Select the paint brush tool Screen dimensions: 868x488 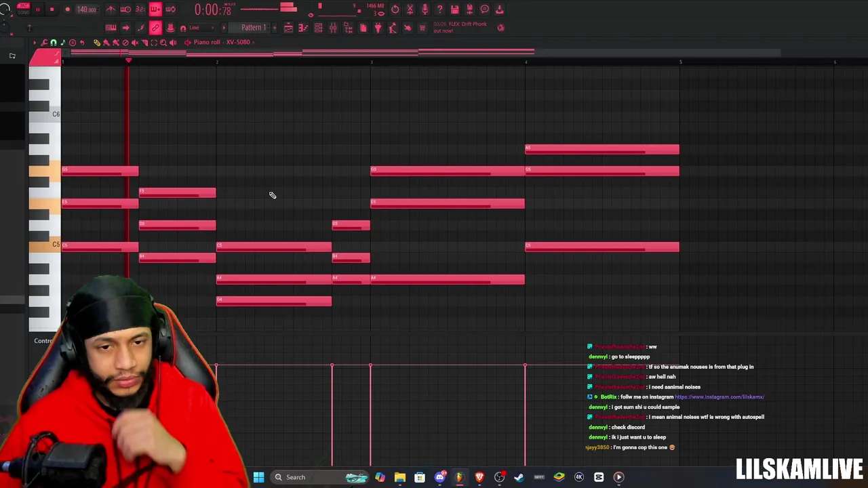pyautogui.click(x=106, y=42)
